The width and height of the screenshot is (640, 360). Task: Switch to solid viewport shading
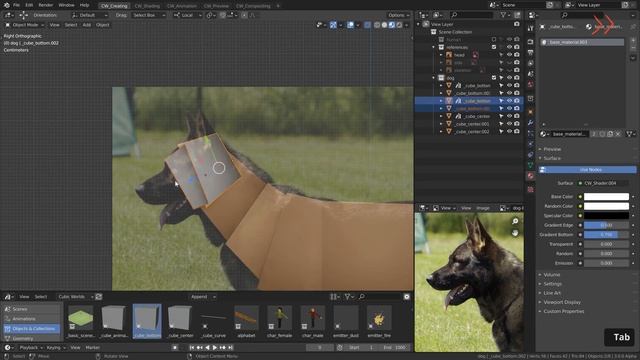[x=384, y=25]
